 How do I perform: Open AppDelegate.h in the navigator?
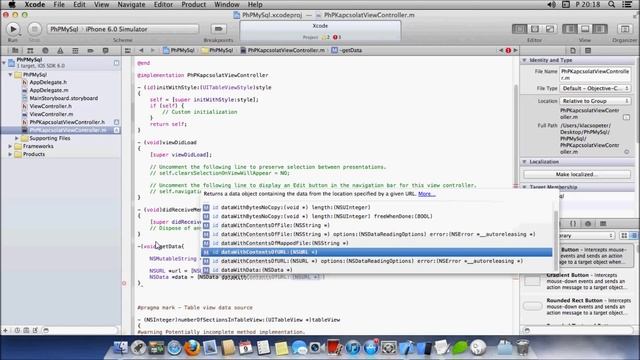click(x=48, y=82)
